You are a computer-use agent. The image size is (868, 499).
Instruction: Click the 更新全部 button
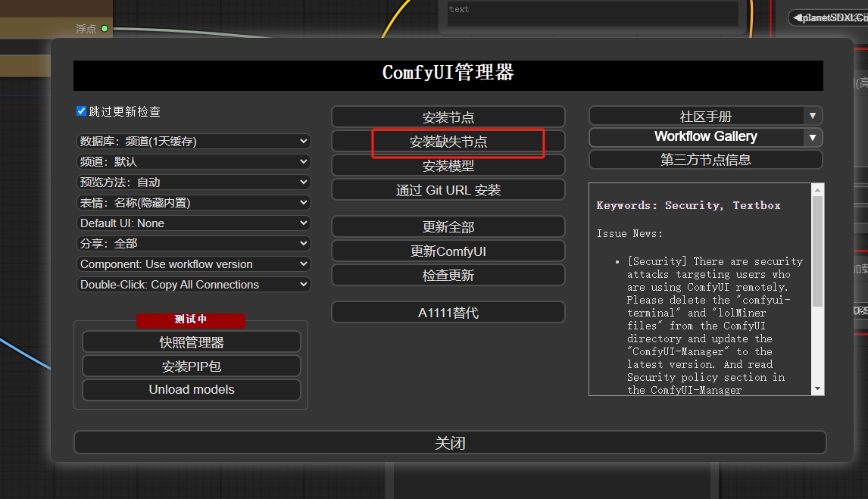click(448, 227)
